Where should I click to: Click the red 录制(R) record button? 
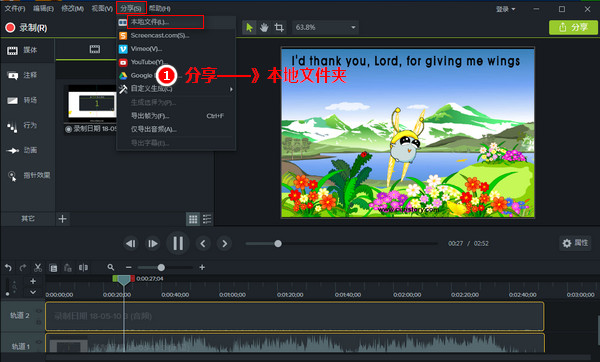[x=26, y=28]
